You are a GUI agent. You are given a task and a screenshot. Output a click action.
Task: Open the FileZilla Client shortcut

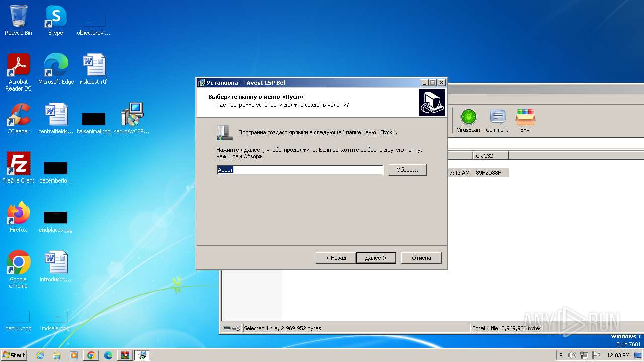[x=18, y=168]
